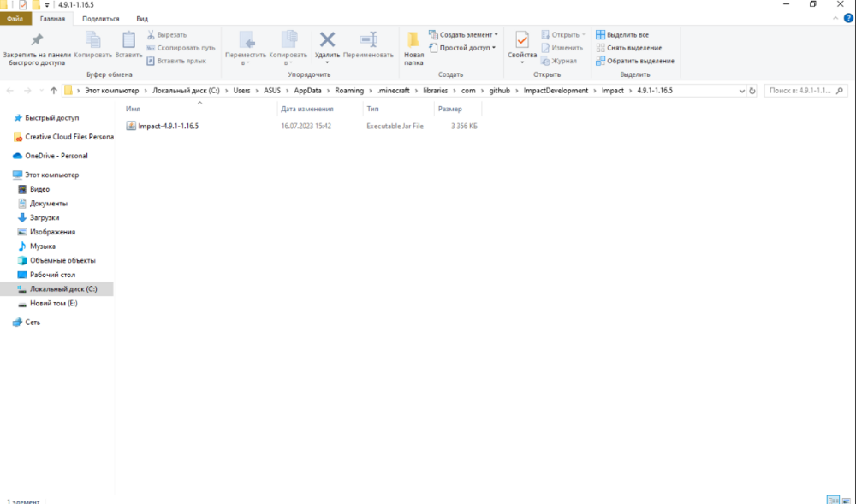Click Обратить выделение
The image size is (856, 504).
click(635, 61)
